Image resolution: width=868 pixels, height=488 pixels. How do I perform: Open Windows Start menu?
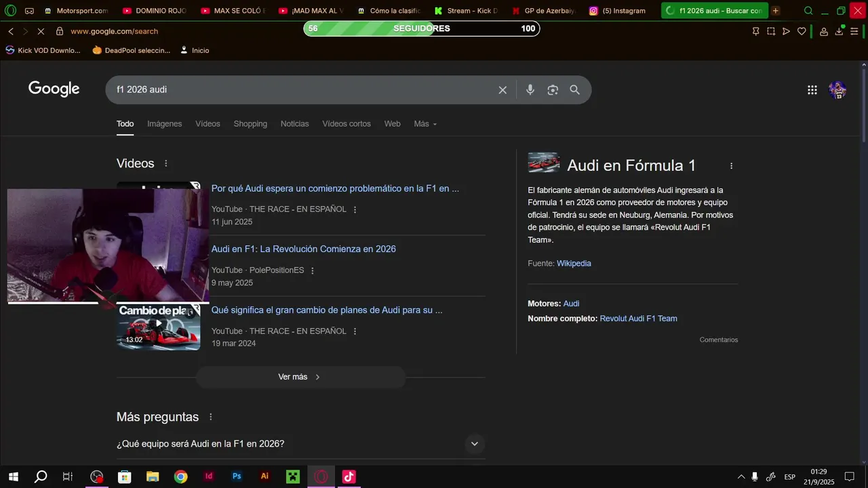click(13, 476)
